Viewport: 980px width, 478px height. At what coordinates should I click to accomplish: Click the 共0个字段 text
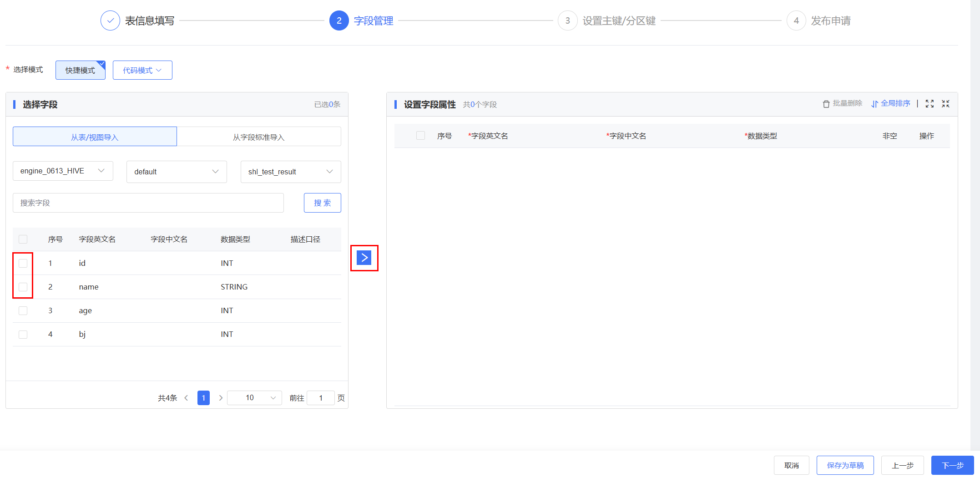click(x=480, y=104)
